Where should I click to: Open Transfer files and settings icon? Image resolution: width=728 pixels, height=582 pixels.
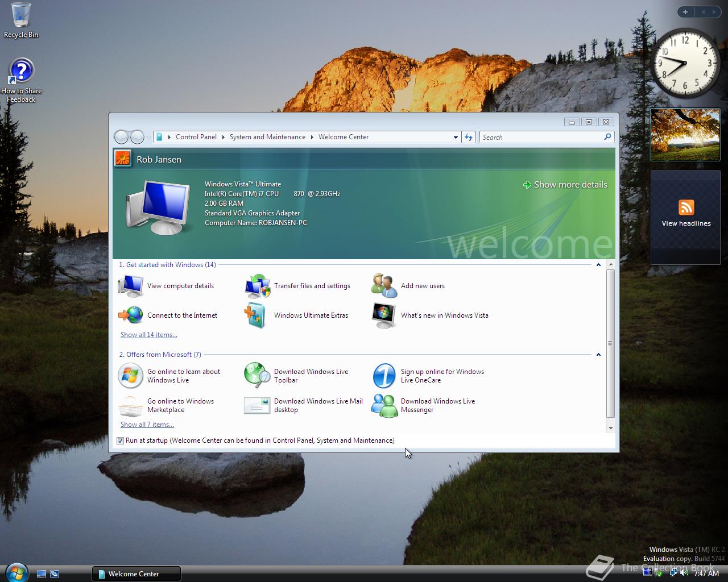(258, 286)
